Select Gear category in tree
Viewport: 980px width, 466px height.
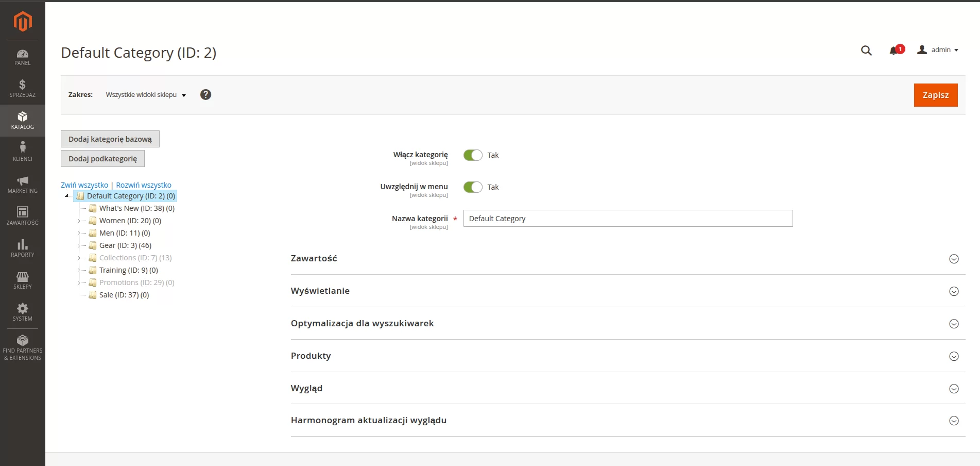click(125, 245)
